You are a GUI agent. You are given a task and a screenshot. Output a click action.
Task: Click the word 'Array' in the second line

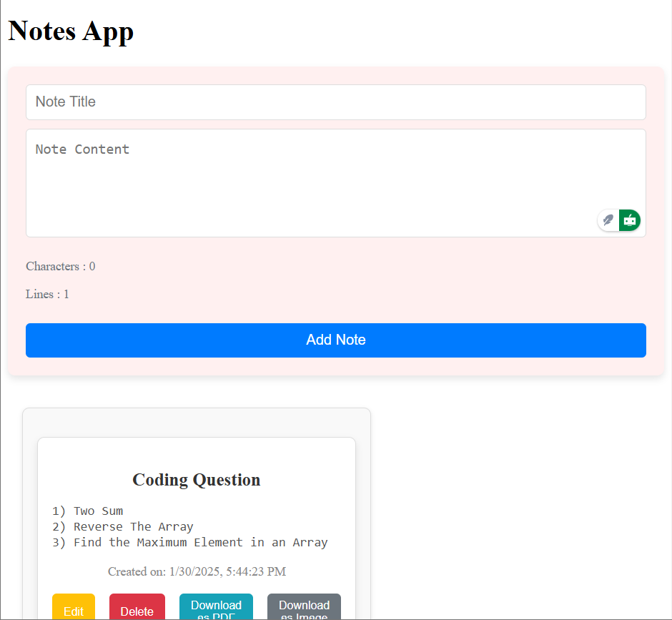(x=176, y=527)
